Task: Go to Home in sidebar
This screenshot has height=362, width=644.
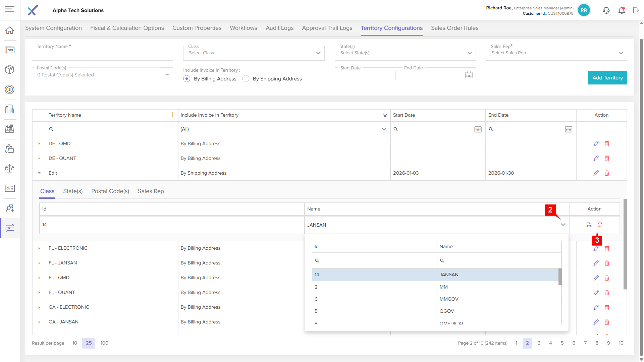Action: [x=10, y=30]
